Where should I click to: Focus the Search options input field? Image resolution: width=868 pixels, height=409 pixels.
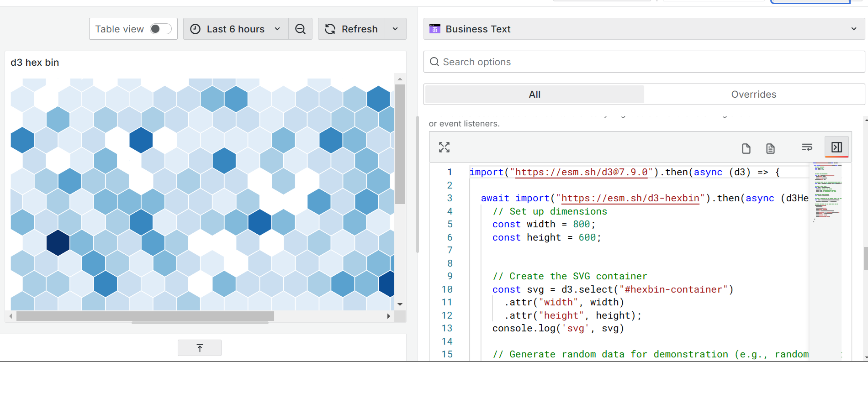coord(649,62)
